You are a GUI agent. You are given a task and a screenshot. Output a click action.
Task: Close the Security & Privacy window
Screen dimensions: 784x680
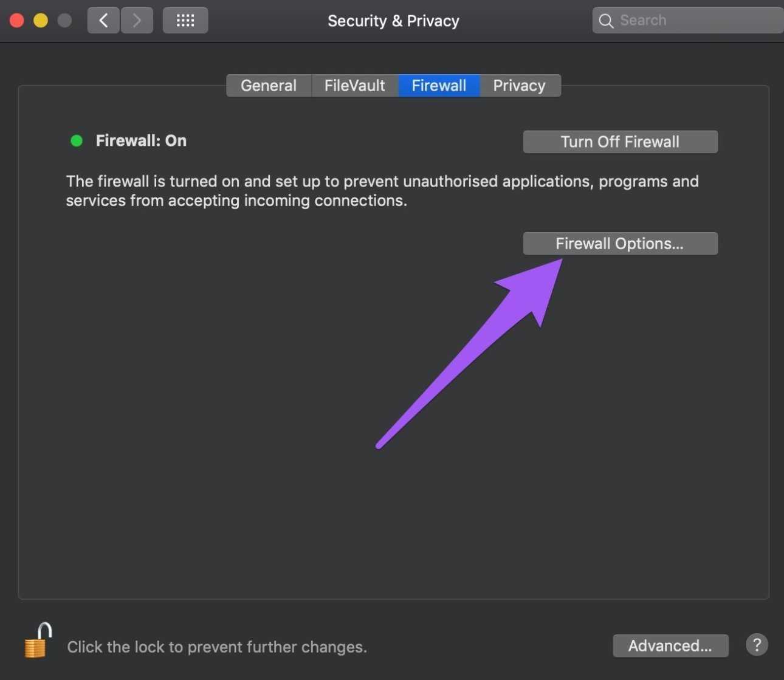click(17, 21)
